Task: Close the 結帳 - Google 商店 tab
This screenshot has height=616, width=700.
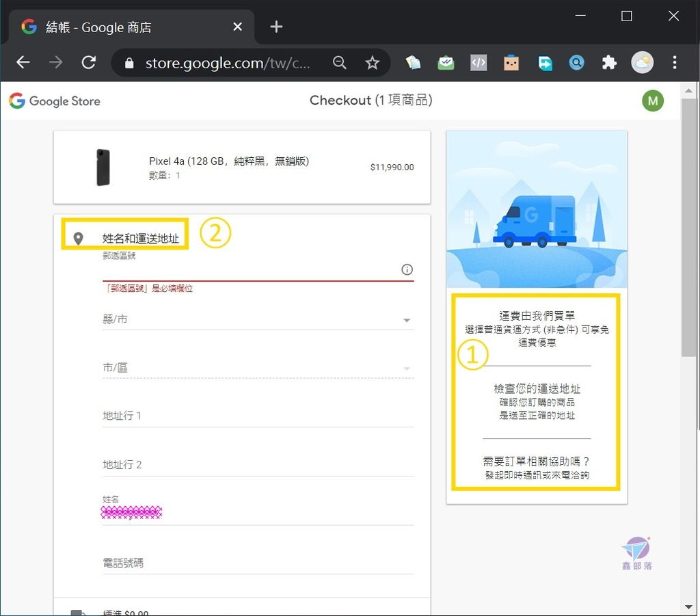Action: pyautogui.click(x=237, y=27)
